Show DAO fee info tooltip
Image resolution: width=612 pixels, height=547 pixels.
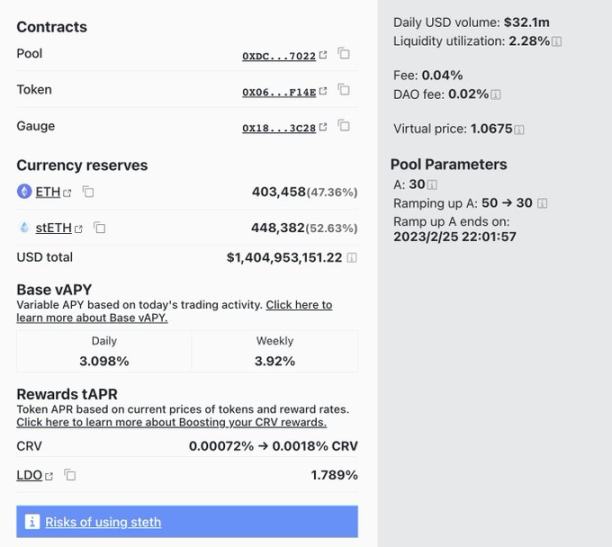click(496, 95)
